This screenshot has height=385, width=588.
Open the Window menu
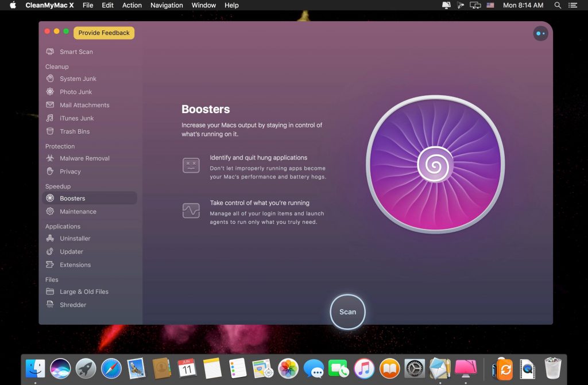204,5
